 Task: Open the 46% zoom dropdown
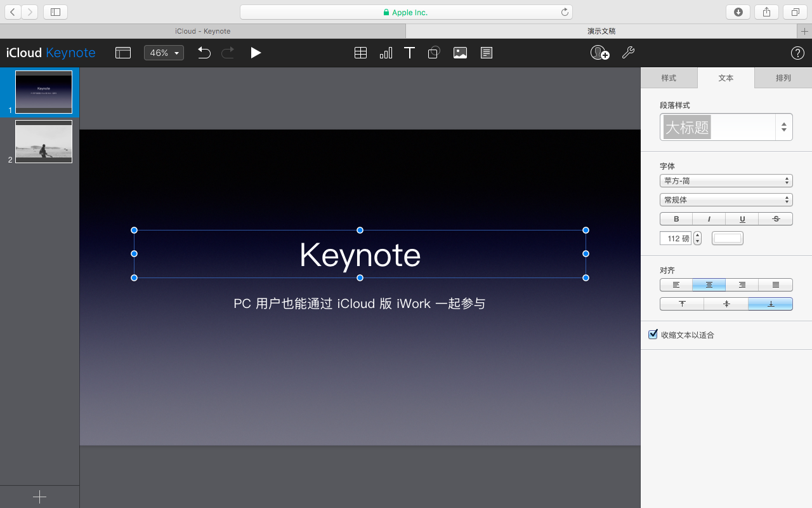(x=164, y=53)
